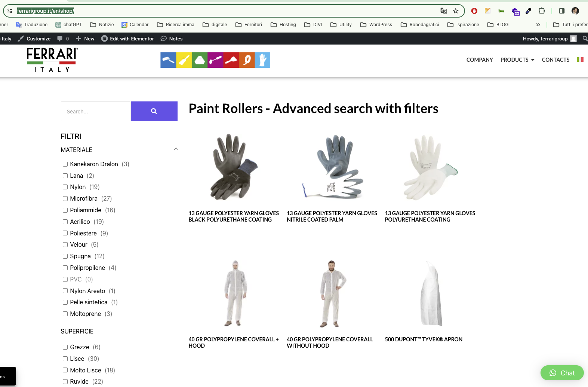Image resolution: width=588 pixels, height=387 pixels.
Task: Check the Polipropilene material filter
Action: (65, 268)
